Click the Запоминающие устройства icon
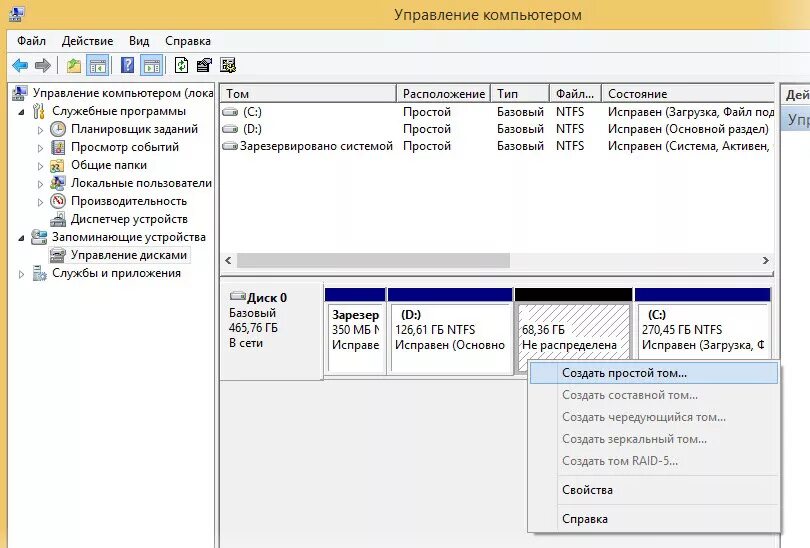 [x=39, y=237]
